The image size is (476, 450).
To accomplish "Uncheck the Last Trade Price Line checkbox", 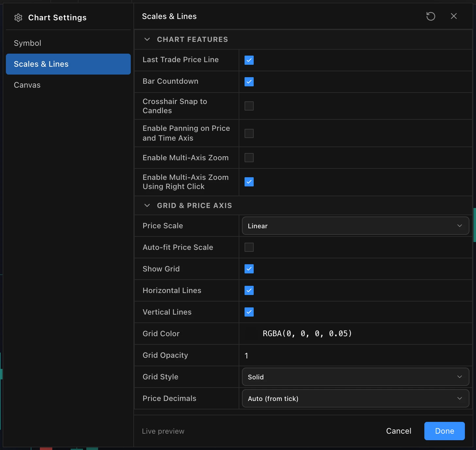I will click(249, 60).
